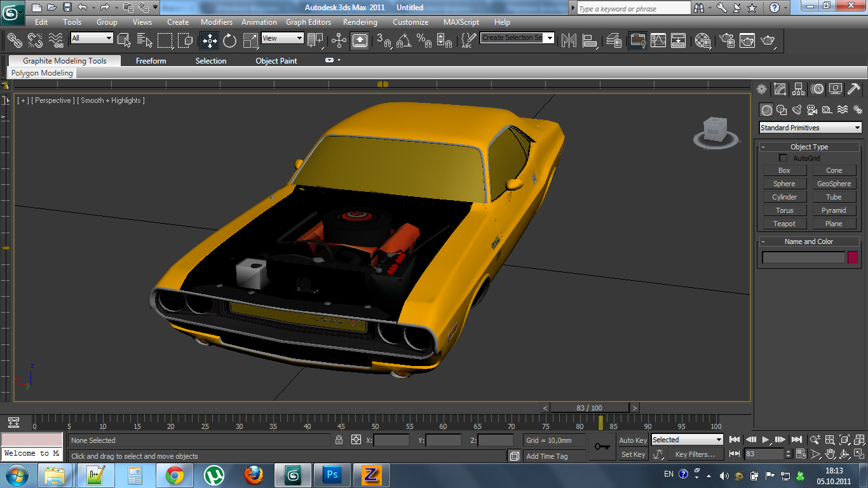Click the Teapot primitive button
The width and height of the screenshot is (868, 488).
[x=784, y=224]
